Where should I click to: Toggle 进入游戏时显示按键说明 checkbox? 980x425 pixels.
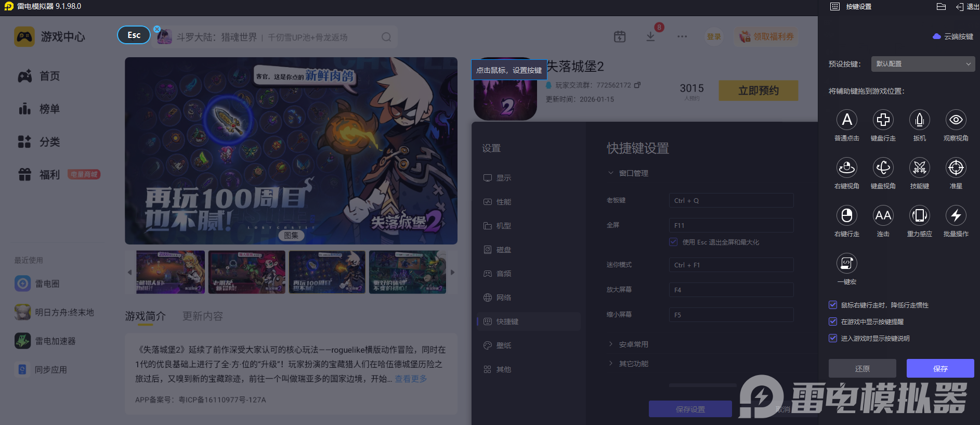tap(833, 338)
